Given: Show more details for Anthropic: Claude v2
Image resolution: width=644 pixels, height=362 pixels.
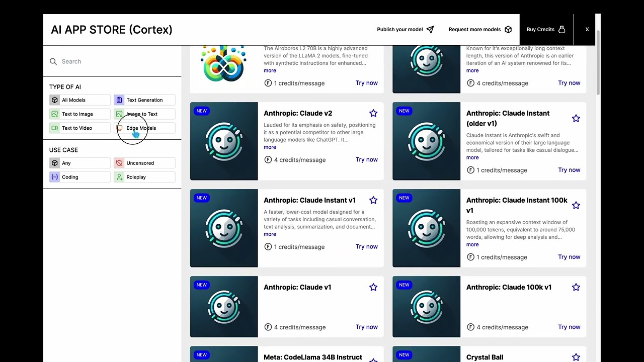Looking at the screenshot, I should pos(270,147).
